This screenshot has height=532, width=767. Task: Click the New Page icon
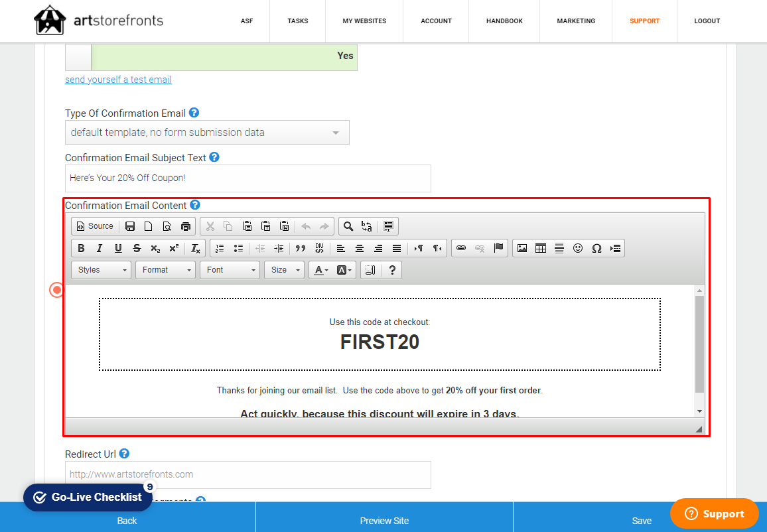[x=148, y=226]
